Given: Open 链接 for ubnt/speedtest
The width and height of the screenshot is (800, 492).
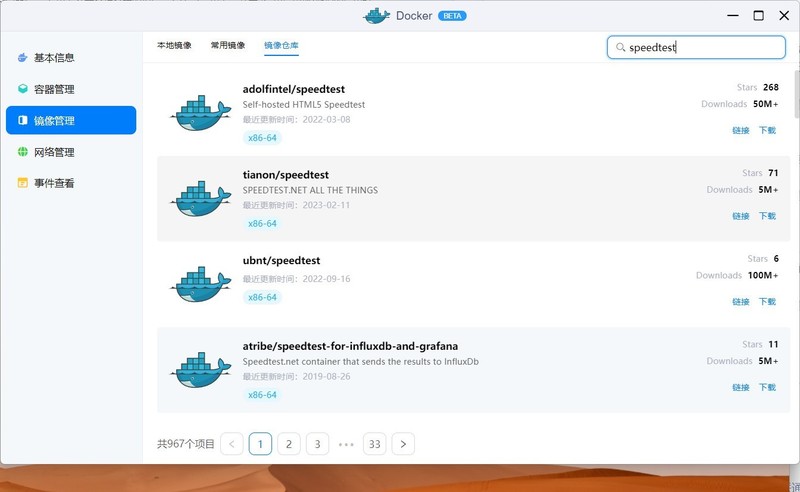Looking at the screenshot, I should click(741, 302).
